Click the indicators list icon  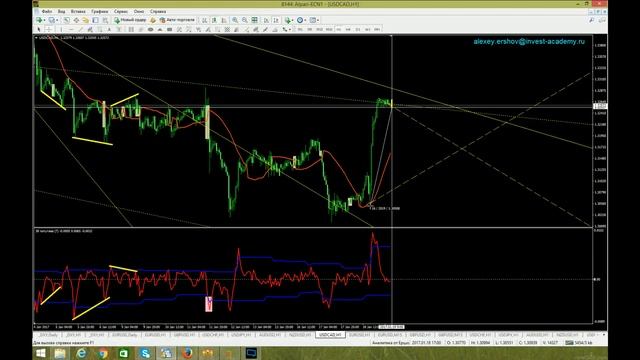288,20
